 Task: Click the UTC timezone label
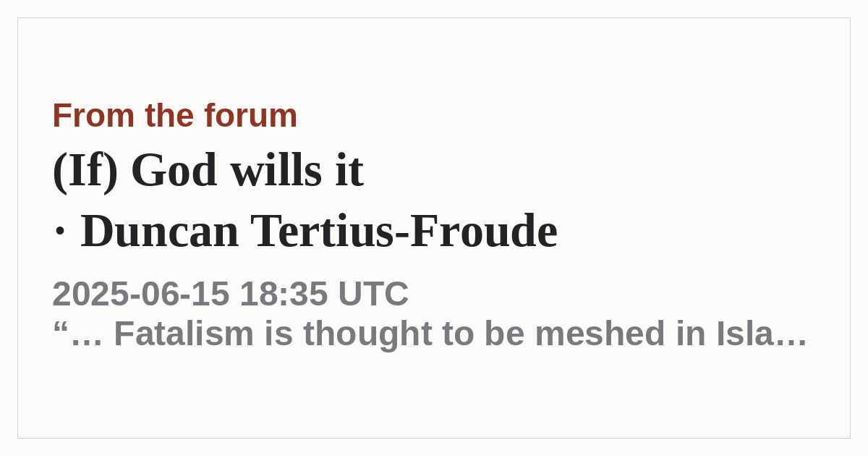373,294
